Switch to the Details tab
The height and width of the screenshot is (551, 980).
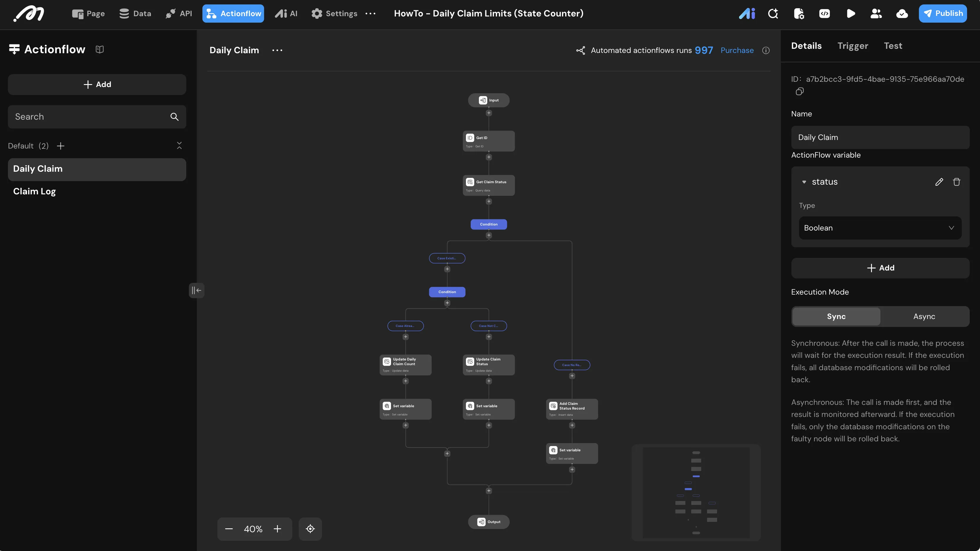(x=806, y=46)
